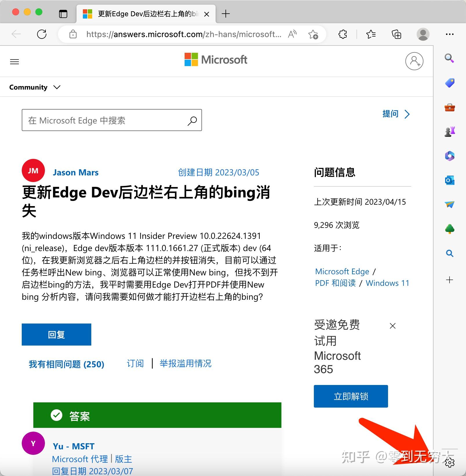The image size is (466, 476).
Task: Open sidebar settings via the gear icon
Action: coord(449,463)
